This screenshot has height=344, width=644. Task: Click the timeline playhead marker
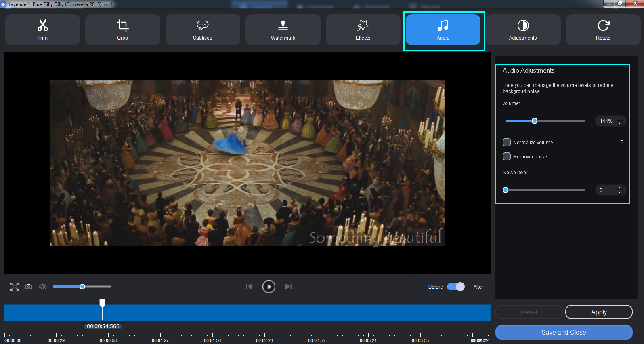tap(103, 303)
